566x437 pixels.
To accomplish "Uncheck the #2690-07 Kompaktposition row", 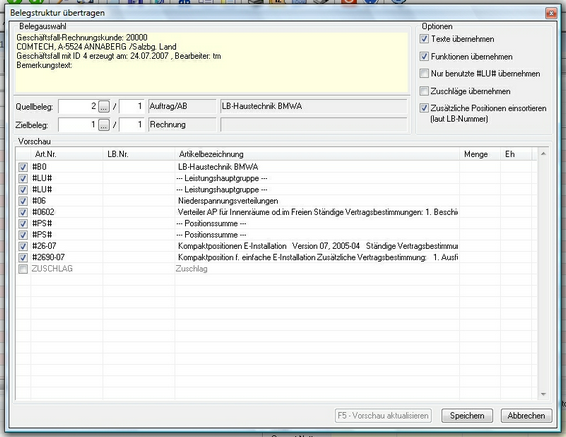I will pyautogui.click(x=23, y=257).
